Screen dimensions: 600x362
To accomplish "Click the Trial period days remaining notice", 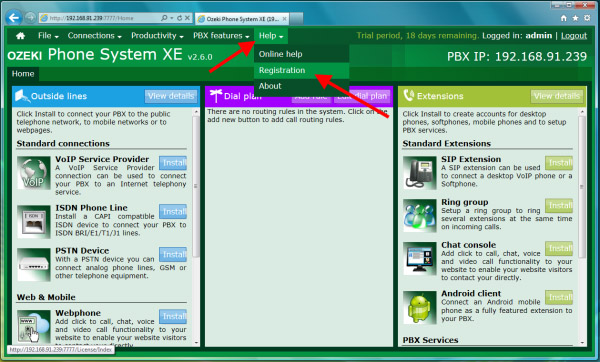I will 417,36.
